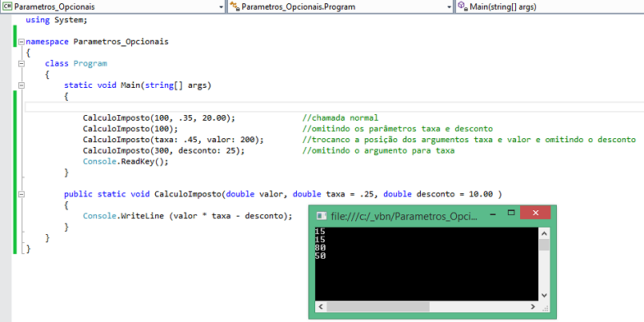Close the console output window
The width and height of the screenshot is (644, 322).
click(535, 213)
